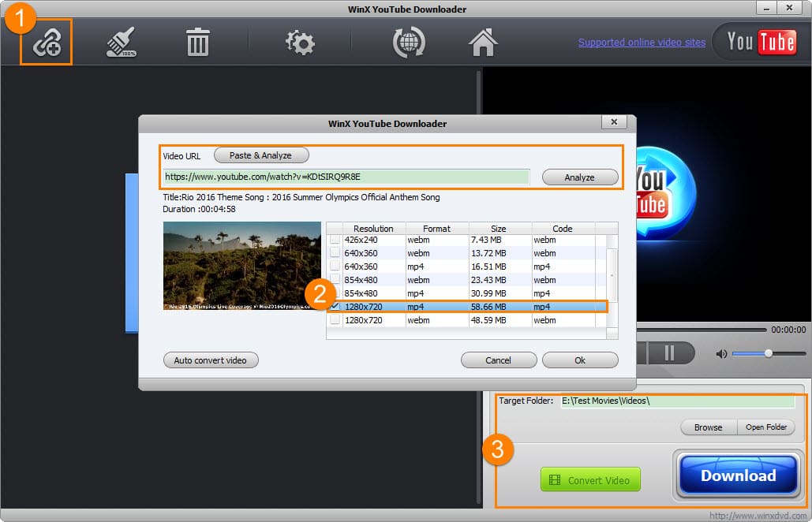Tick the 854x480 webm checkbox
Screen dimensions: 812x522
coord(335,280)
